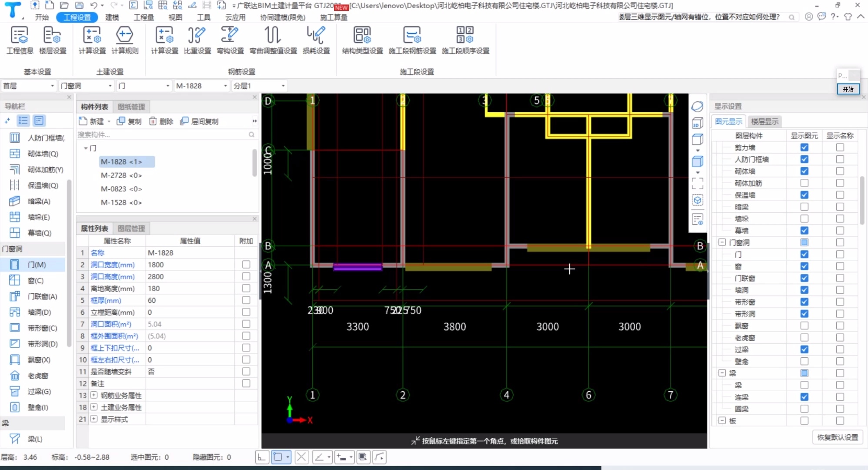Image resolution: width=868 pixels, height=470 pixels.
Task: Open 损耗设置 tool
Action: tap(316, 40)
